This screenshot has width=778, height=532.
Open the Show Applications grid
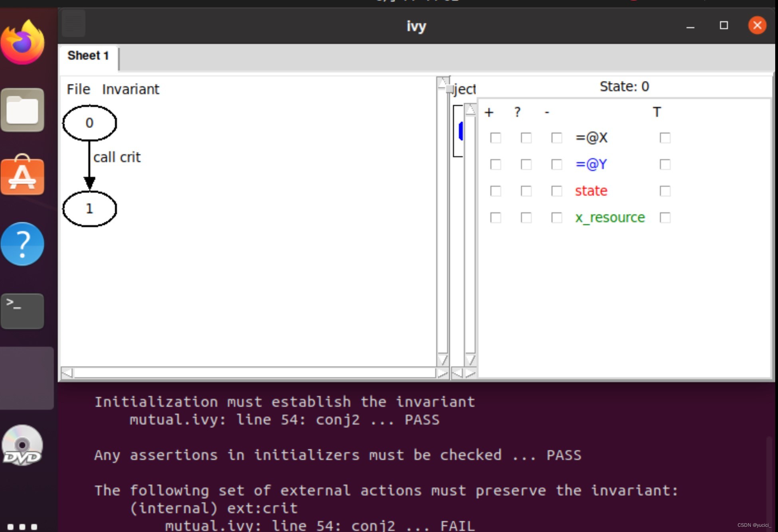pyautogui.click(x=22, y=526)
